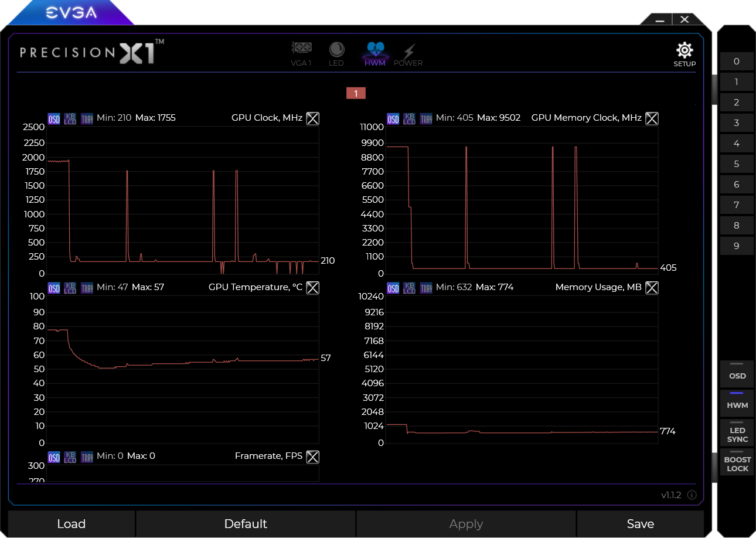Click the 'Max: 1755' GPU Clock value
The image size is (756, 538).
[155, 118]
